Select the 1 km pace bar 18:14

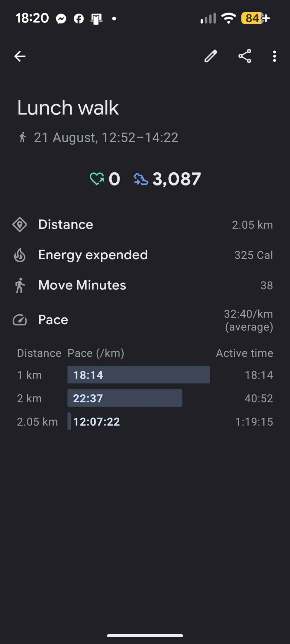(139, 375)
